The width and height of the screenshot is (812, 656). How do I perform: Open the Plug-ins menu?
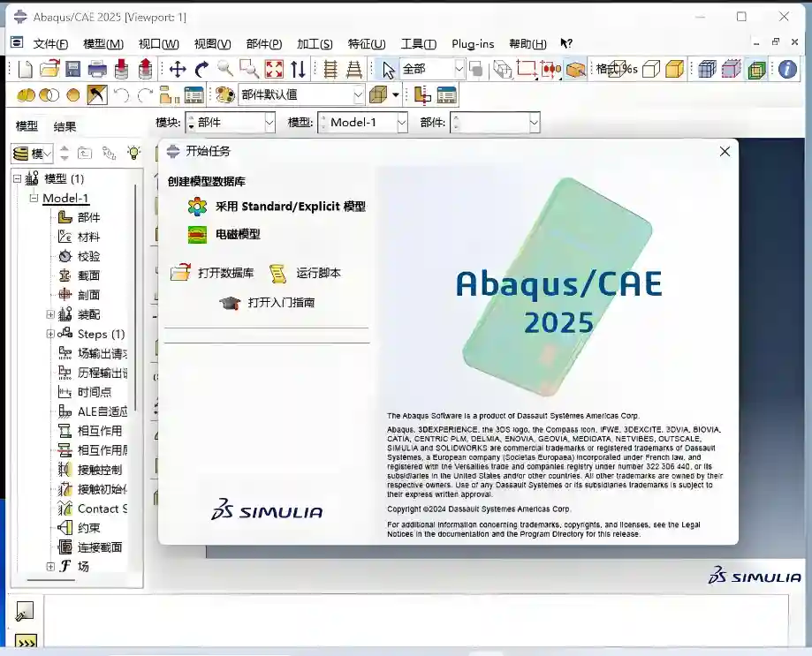click(473, 43)
